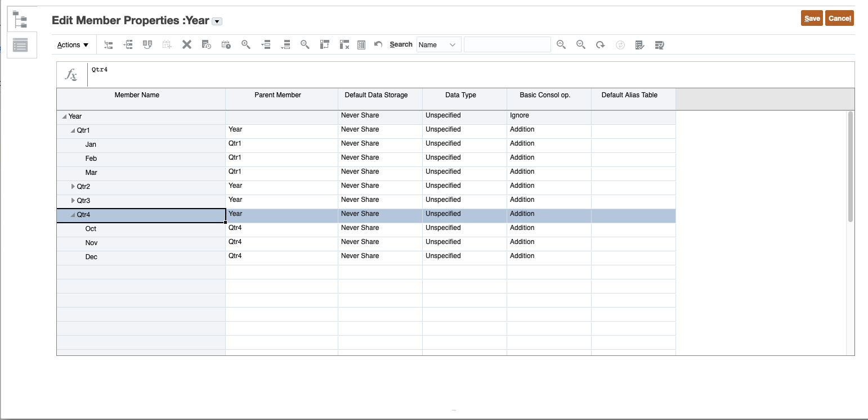Screen dimensions: 868x420
Task: Click the expand next level icon
Action: pos(266,45)
